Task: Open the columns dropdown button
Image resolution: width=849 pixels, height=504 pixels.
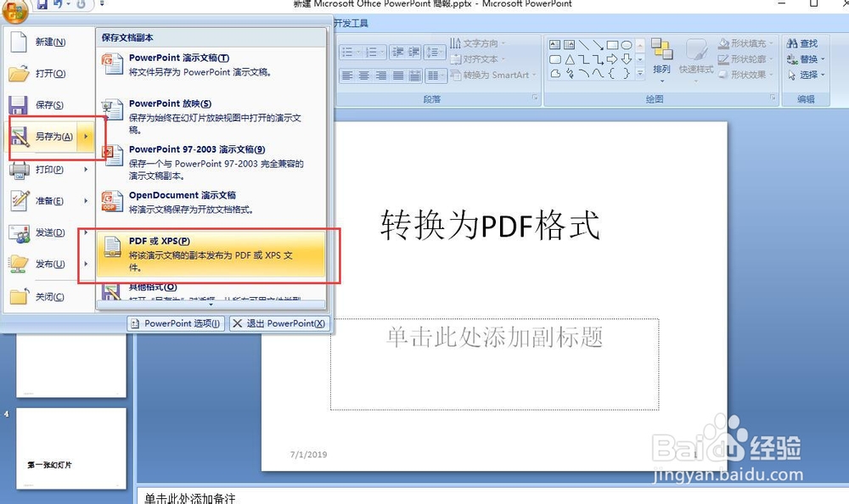Action: click(436, 76)
